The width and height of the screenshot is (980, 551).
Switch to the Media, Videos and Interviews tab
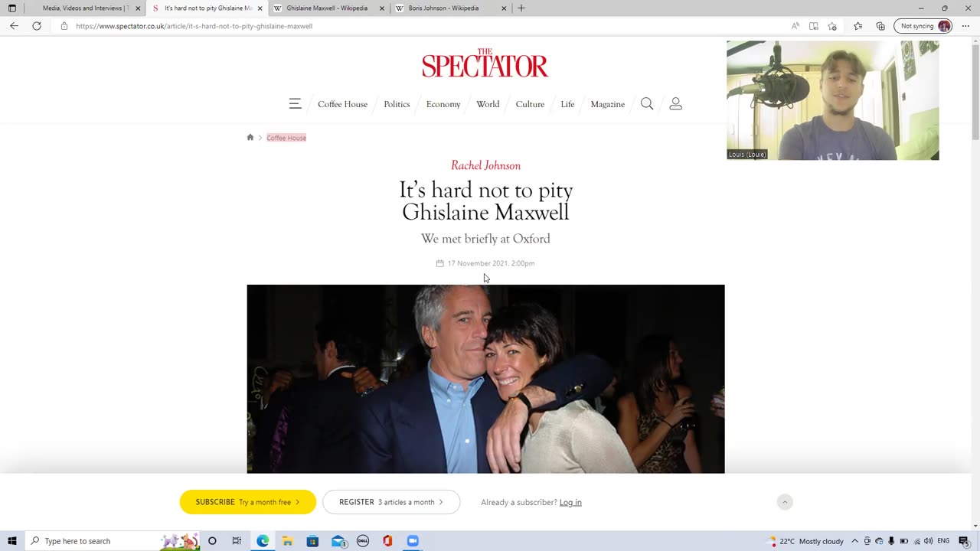click(85, 8)
